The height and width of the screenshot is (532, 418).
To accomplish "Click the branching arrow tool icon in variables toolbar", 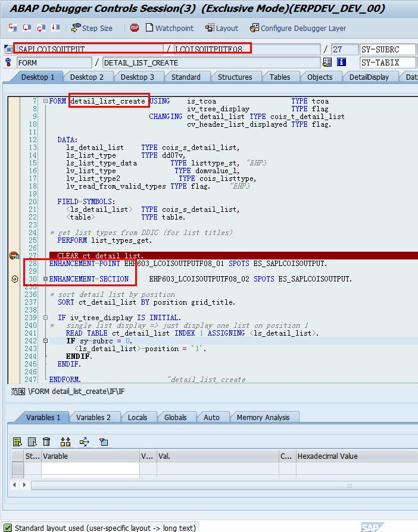I will pyautogui.click(x=84, y=442).
